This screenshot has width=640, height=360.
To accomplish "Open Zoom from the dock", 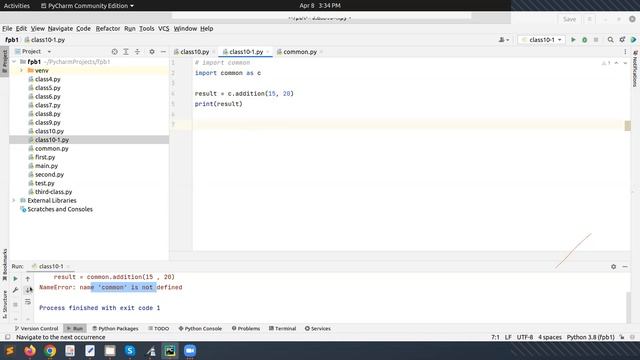I will [x=190, y=351].
